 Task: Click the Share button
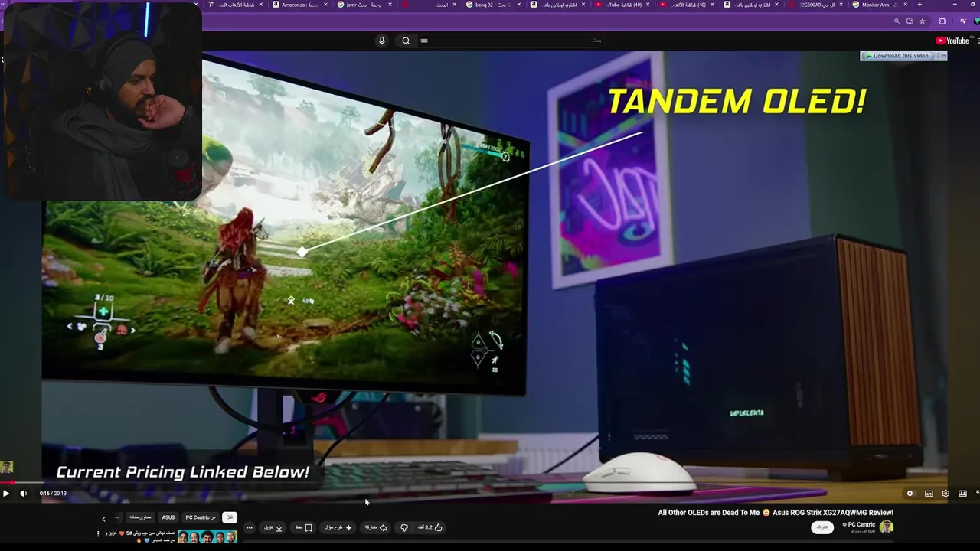[x=375, y=527]
